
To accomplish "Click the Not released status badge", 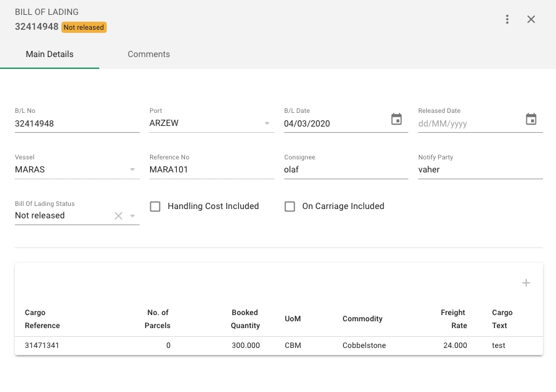I will pyautogui.click(x=84, y=27).
